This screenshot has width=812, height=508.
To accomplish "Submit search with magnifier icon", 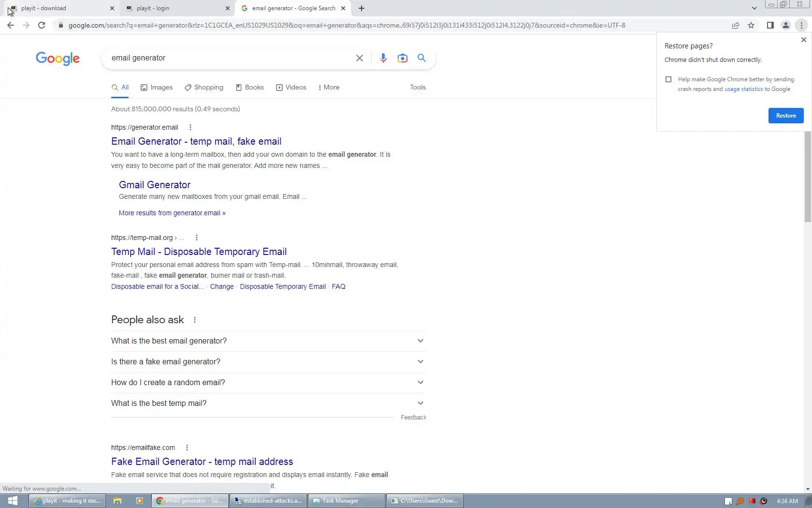I will pyautogui.click(x=421, y=58).
